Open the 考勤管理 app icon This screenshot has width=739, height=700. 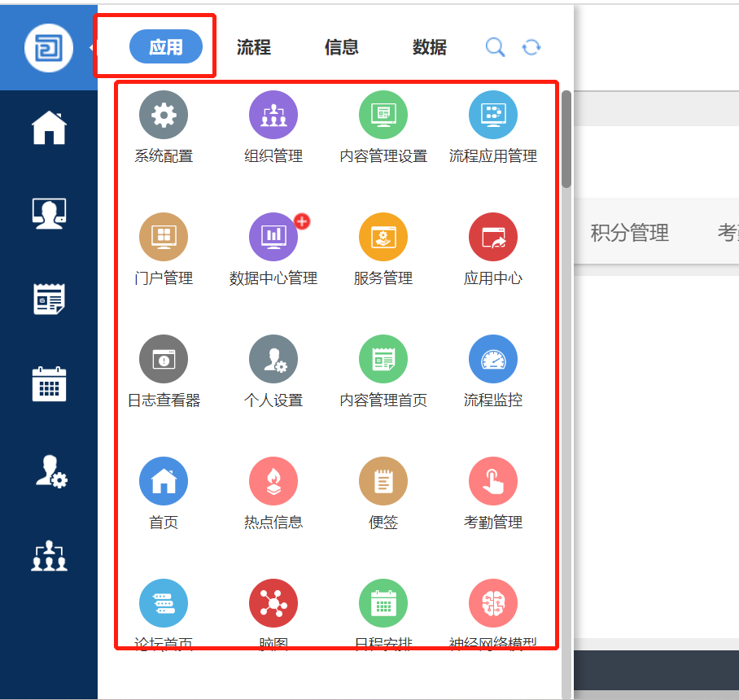click(493, 481)
